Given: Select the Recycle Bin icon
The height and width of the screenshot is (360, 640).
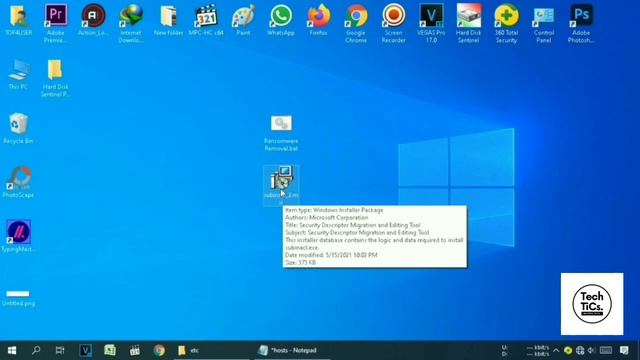Looking at the screenshot, I should 18,128.
